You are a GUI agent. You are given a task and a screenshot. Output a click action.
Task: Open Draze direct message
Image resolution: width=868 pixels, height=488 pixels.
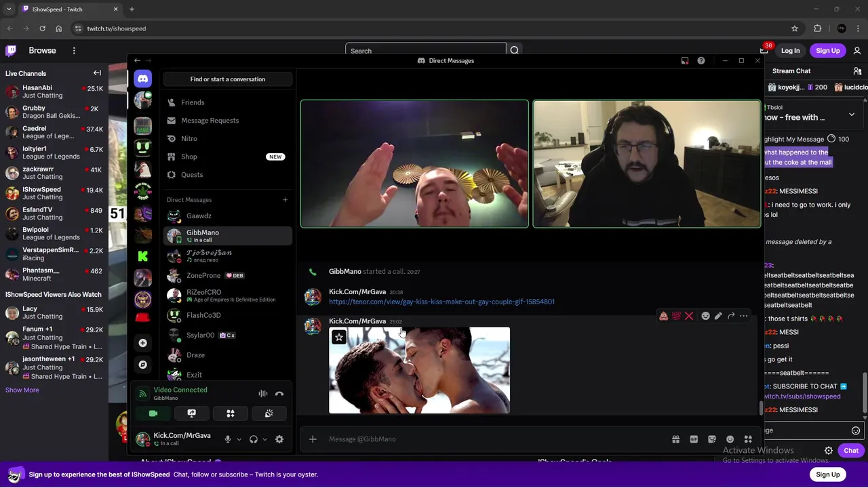[x=228, y=355]
